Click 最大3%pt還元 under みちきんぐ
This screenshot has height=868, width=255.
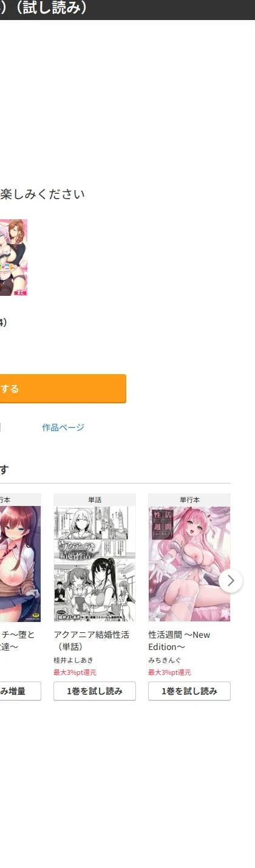(169, 672)
